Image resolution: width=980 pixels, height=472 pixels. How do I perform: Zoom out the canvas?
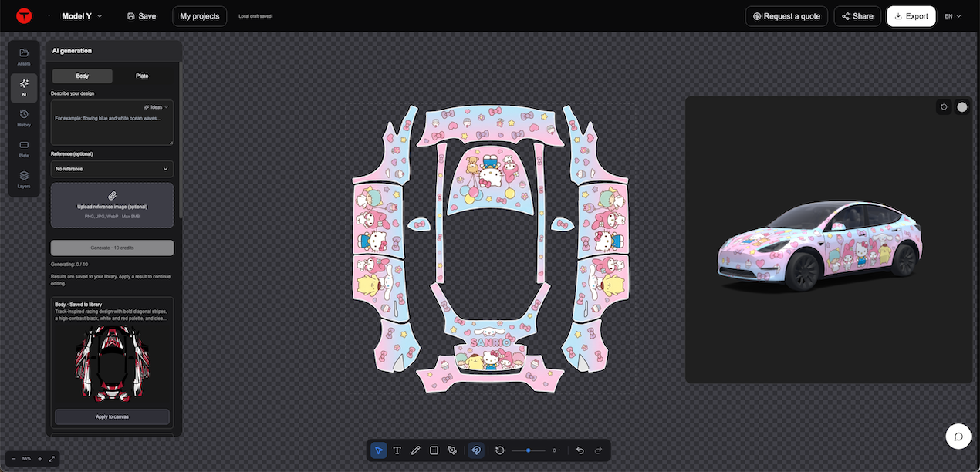13,459
